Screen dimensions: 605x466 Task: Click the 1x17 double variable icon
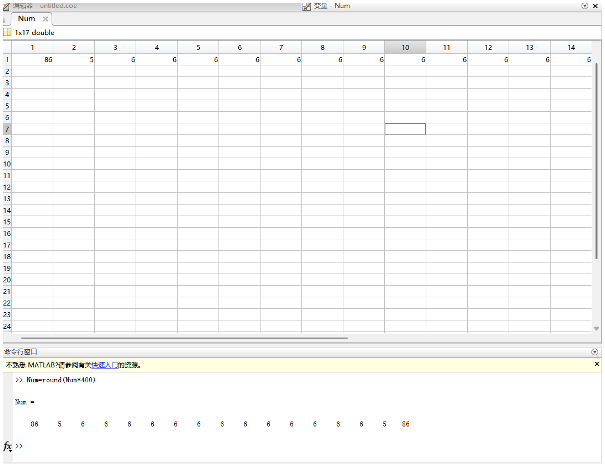click(7, 32)
